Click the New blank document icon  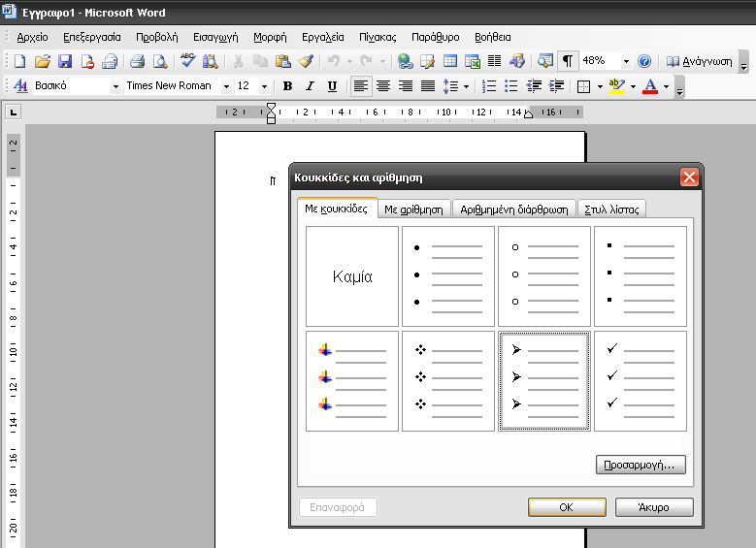tap(18, 61)
